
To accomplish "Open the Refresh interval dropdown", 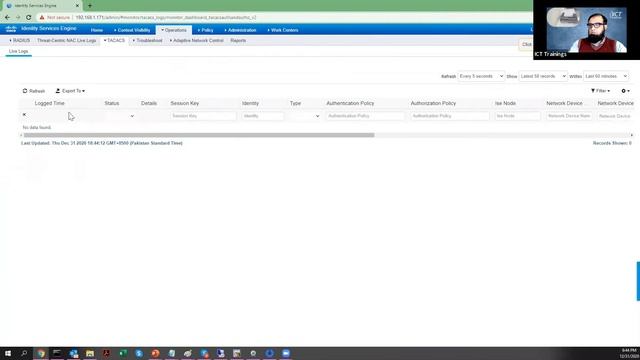I will (481, 76).
